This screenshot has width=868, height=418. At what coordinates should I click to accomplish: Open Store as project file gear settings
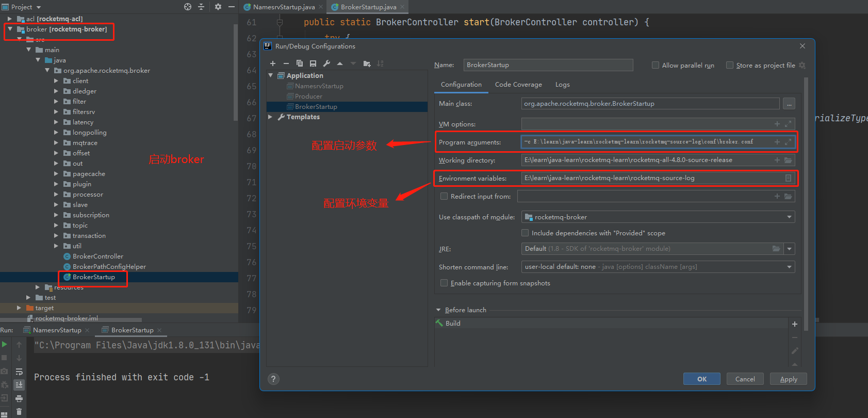802,65
